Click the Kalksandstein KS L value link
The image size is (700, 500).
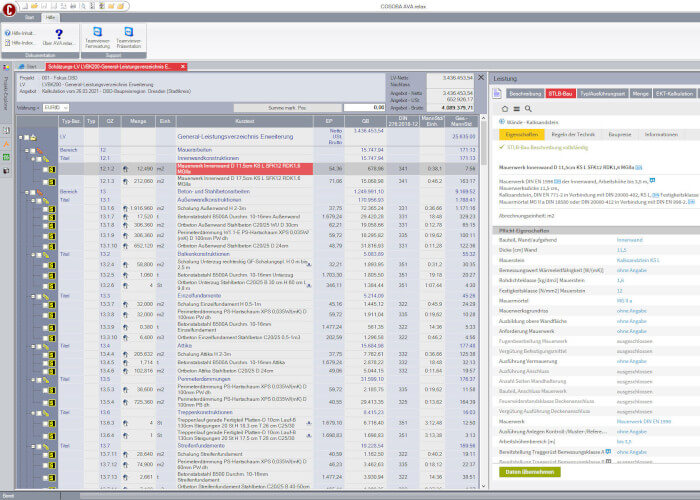click(x=638, y=260)
